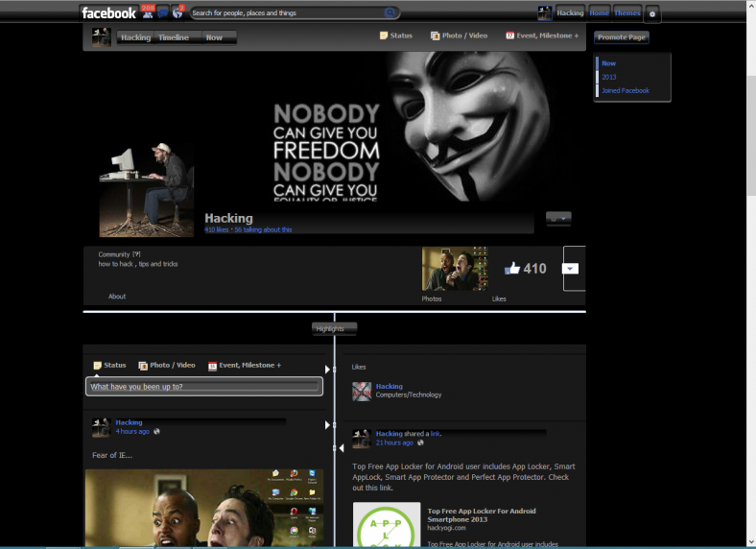
Task: Open the settings gear icon
Action: 651,14
